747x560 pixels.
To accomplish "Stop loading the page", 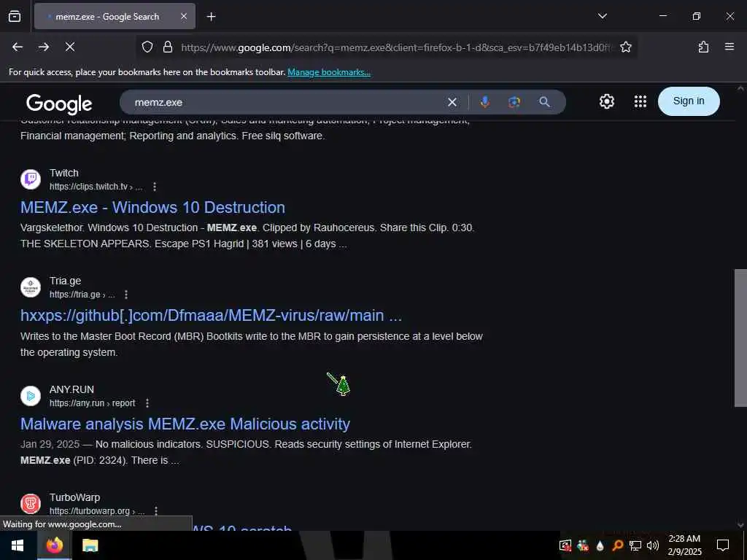I will coord(70,47).
